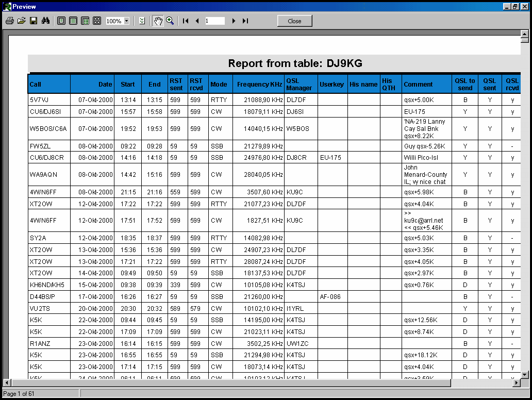Click the callsign cell W5BOS/C6A

coord(48,129)
